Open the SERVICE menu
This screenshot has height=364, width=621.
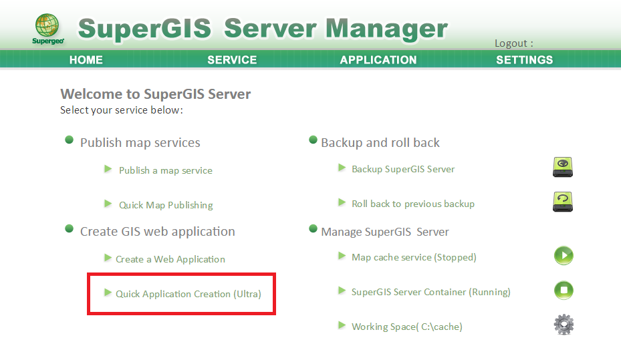(x=232, y=59)
